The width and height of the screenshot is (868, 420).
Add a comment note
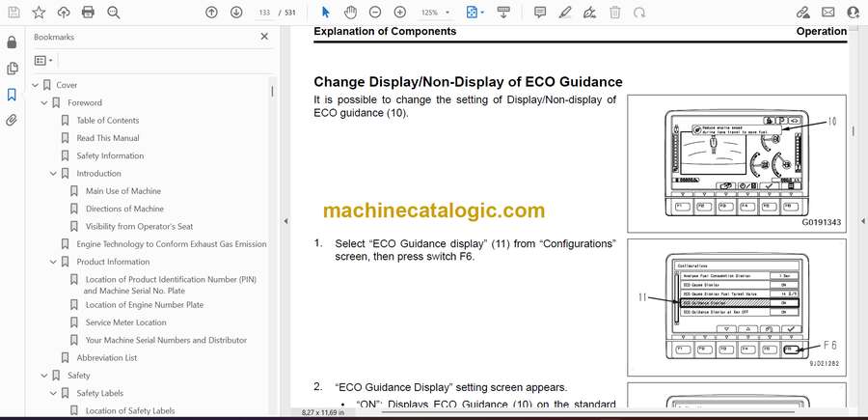point(540,13)
